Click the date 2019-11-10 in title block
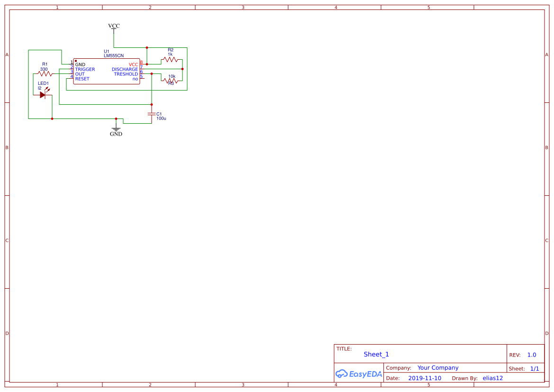This screenshot has height=392, width=554. click(425, 378)
